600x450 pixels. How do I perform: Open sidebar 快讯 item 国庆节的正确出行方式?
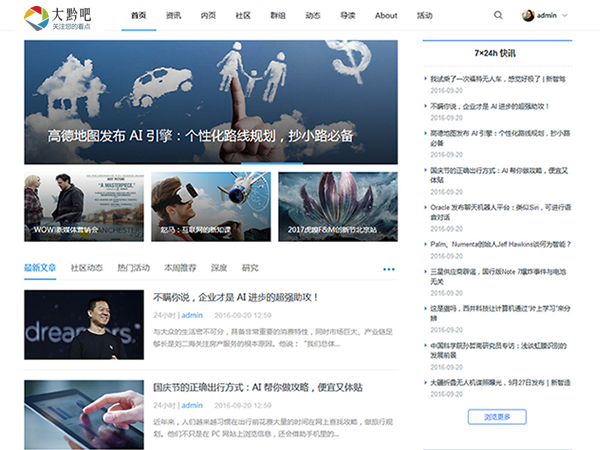pyautogui.click(x=499, y=175)
